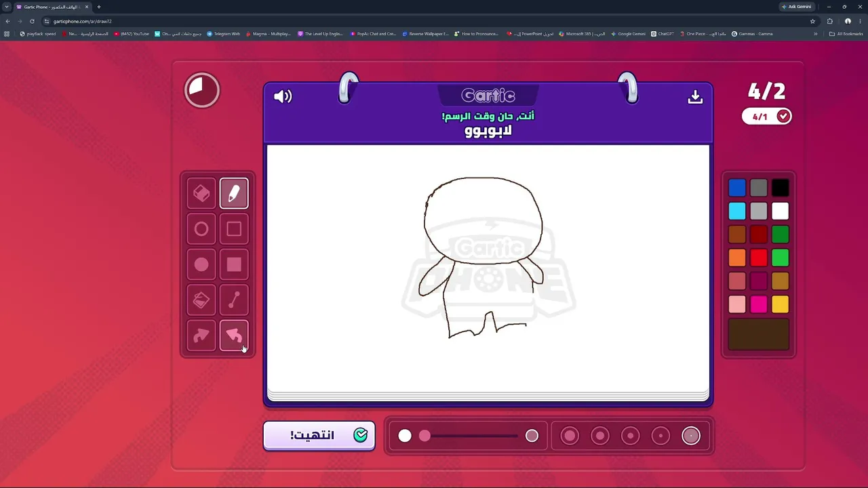Open the tab search dropdown arrow

7,7
